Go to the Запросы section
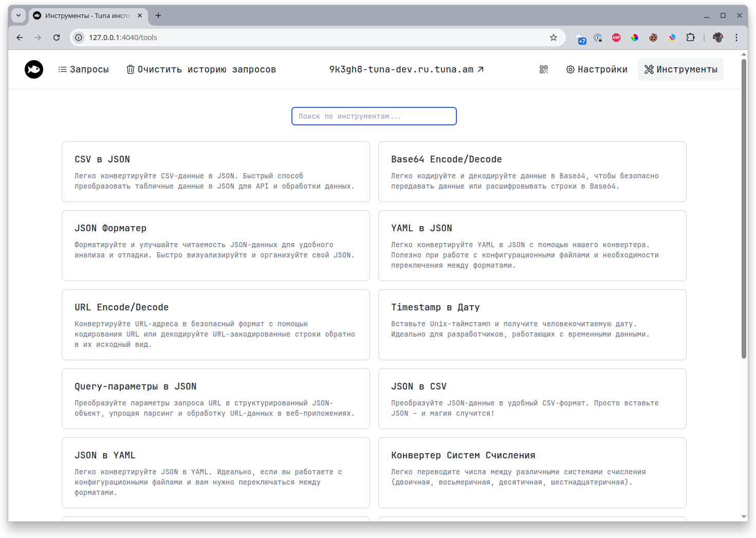 83,69
